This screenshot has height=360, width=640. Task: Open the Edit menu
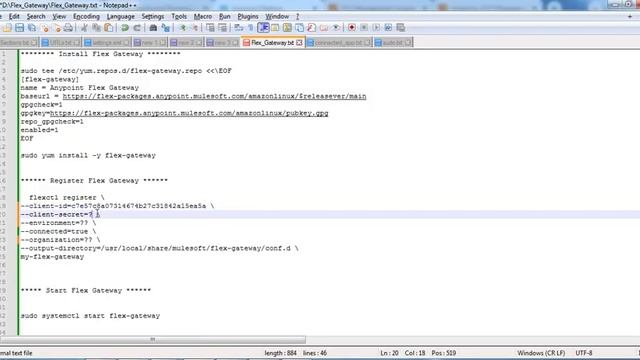click(x=14, y=16)
